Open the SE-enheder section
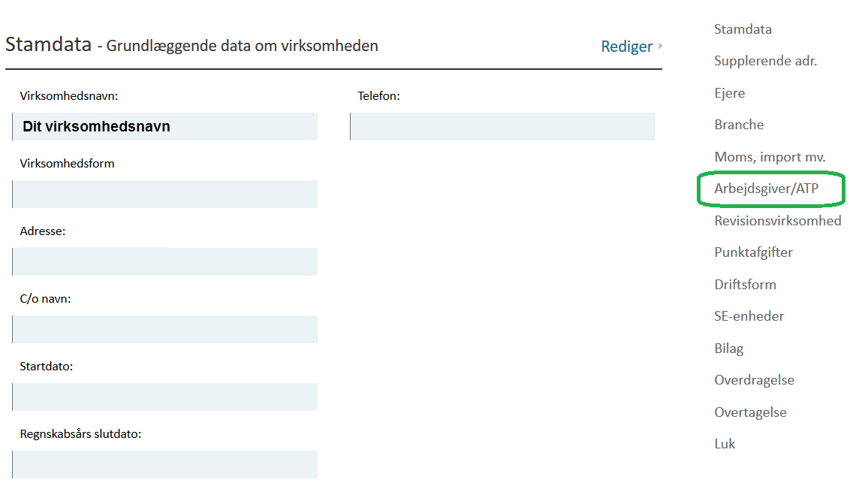 tap(749, 316)
